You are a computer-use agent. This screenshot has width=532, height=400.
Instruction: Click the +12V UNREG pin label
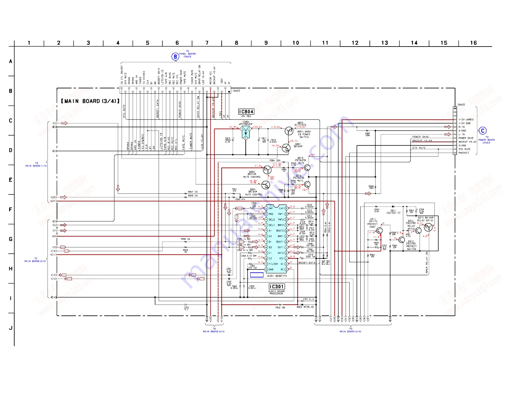click(x=466, y=120)
